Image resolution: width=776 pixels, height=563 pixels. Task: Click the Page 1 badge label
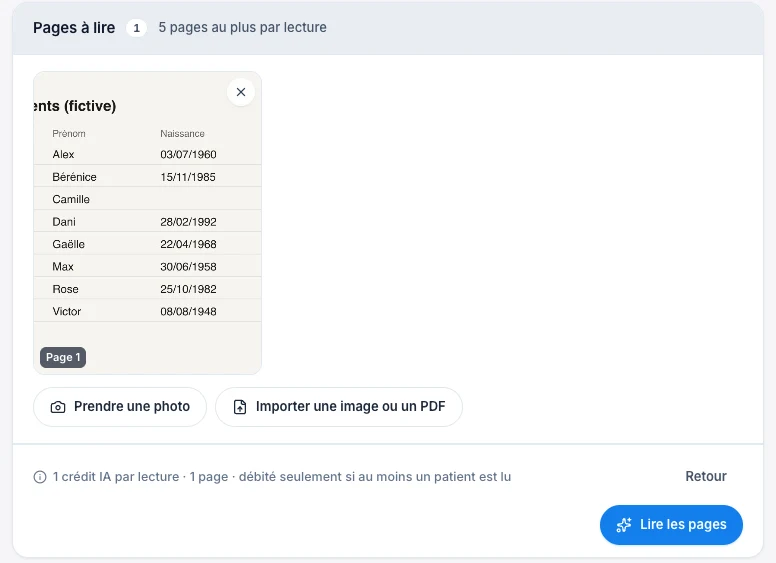click(x=63, y=357)
